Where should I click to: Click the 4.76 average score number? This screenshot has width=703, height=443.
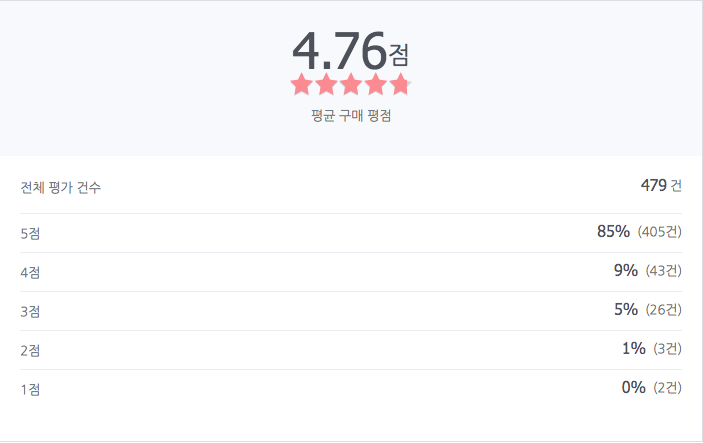point(339,51)
